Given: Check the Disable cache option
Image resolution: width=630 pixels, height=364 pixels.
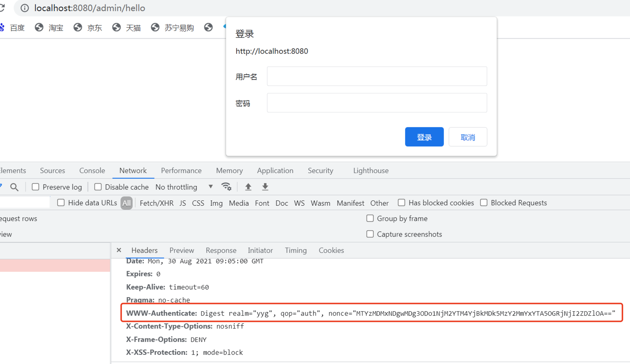Looking at the screenshot, I should point(98,187).
